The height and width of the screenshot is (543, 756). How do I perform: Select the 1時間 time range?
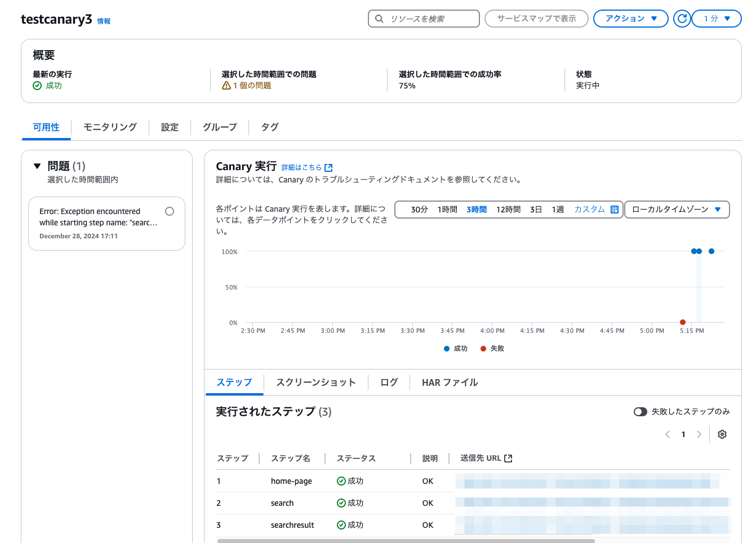(x=447, y=210)
